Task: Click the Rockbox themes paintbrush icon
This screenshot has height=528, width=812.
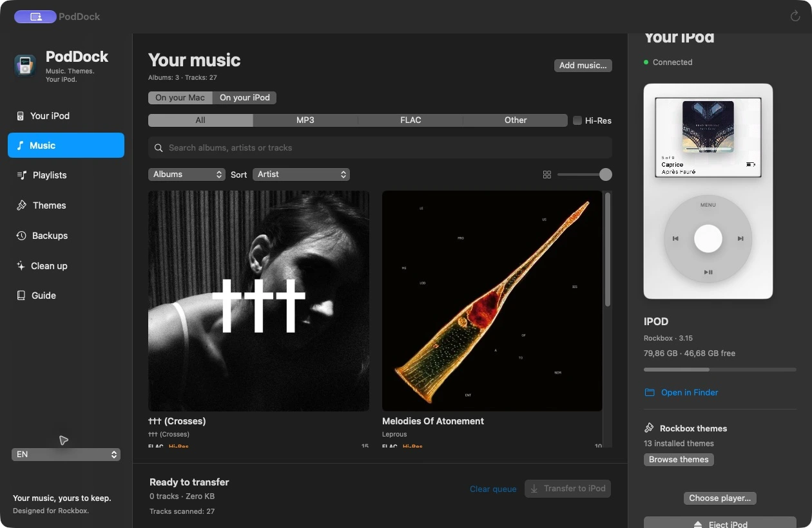Action: 650,428
